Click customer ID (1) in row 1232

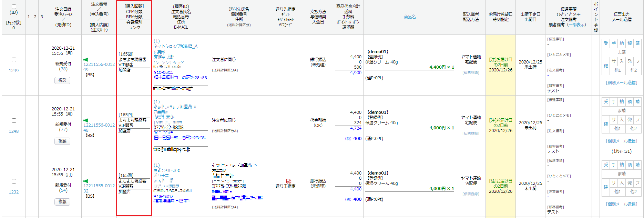coord(157,165)
